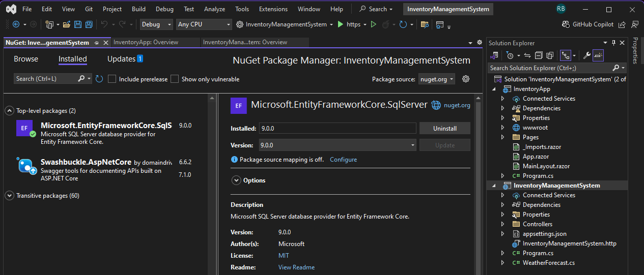Screen dimensions: 644x275
Task: Click Start Without Debugging outline arrow
Action: (373, 24)
